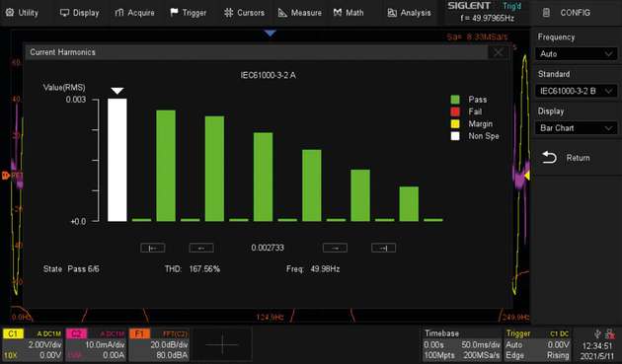Click the Return button
The width and height of the screenshot is (622, 364).
coord(576,158)
